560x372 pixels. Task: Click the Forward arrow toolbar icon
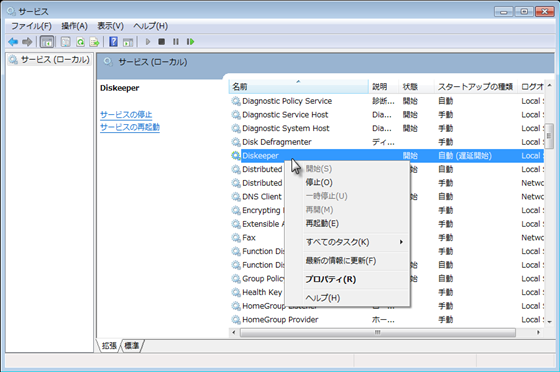(x=27, y=42)
